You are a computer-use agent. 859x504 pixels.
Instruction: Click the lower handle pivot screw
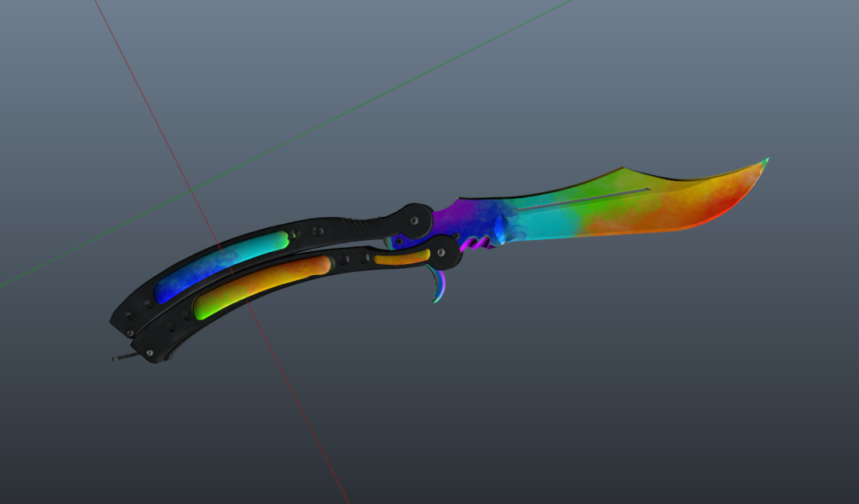click(x=442, y=253)
